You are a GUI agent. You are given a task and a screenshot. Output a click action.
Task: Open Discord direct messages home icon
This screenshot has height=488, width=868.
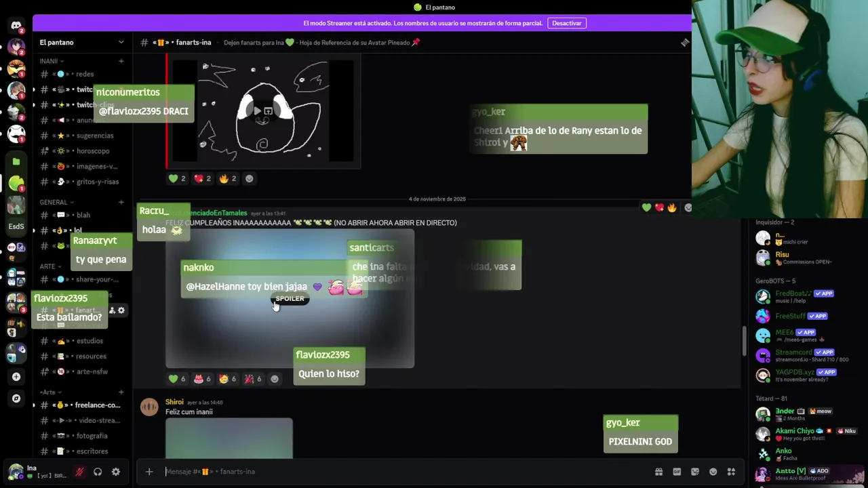pyautogui.click(x=16, y=26)
